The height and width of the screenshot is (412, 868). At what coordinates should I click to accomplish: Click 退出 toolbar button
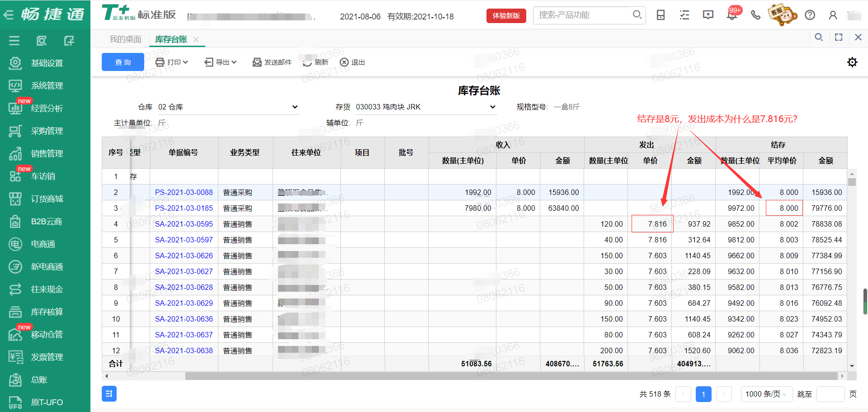352,62
